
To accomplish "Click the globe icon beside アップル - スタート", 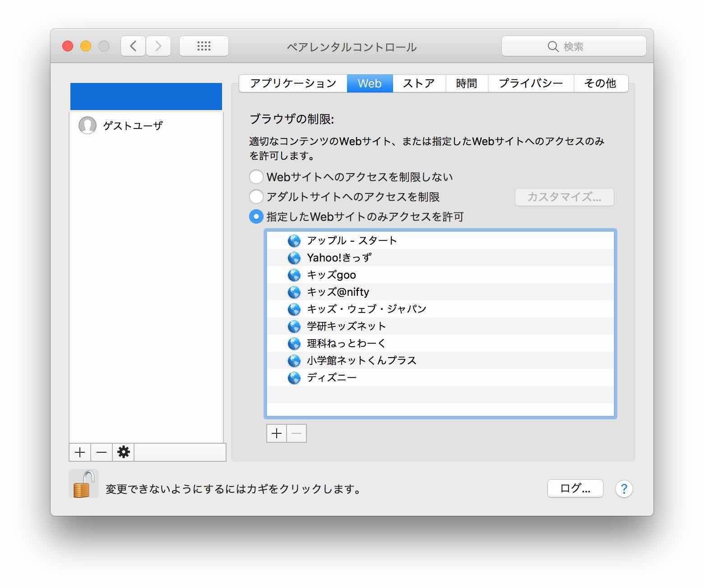I will (x=294, y=241).
